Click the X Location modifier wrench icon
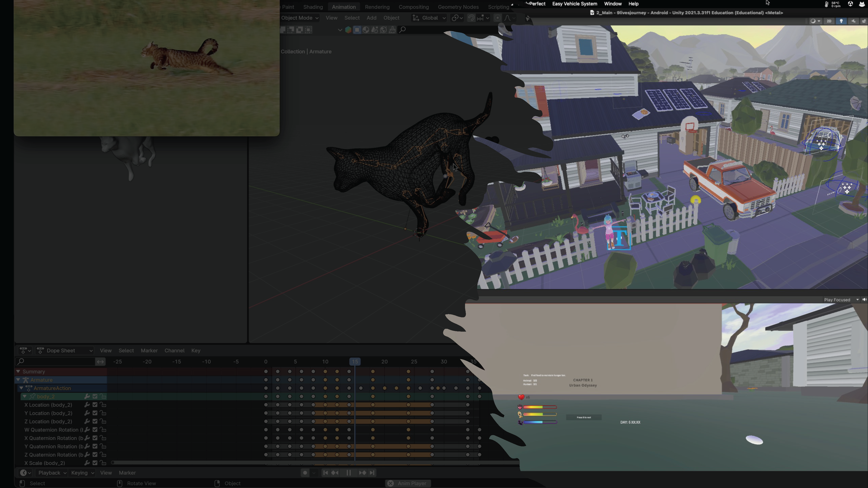Screen dimensions: 868x488 pyautogui.click(x=87, y=405)
